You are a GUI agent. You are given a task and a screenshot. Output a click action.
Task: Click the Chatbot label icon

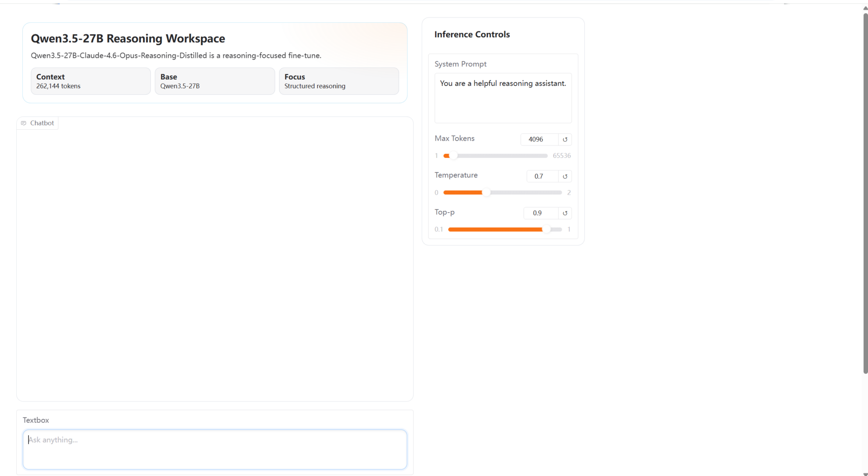tap(24, 123)
